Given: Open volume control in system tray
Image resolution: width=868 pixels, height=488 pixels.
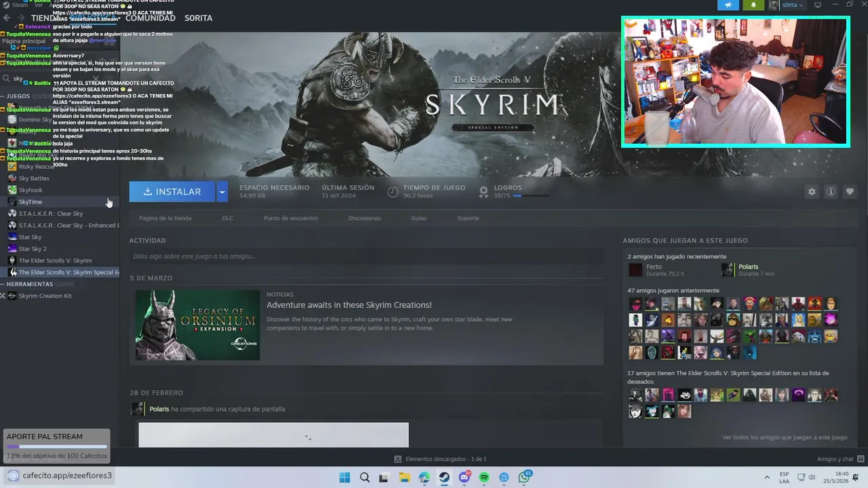Looking at the screenshot, I should [x=812, y=477].
